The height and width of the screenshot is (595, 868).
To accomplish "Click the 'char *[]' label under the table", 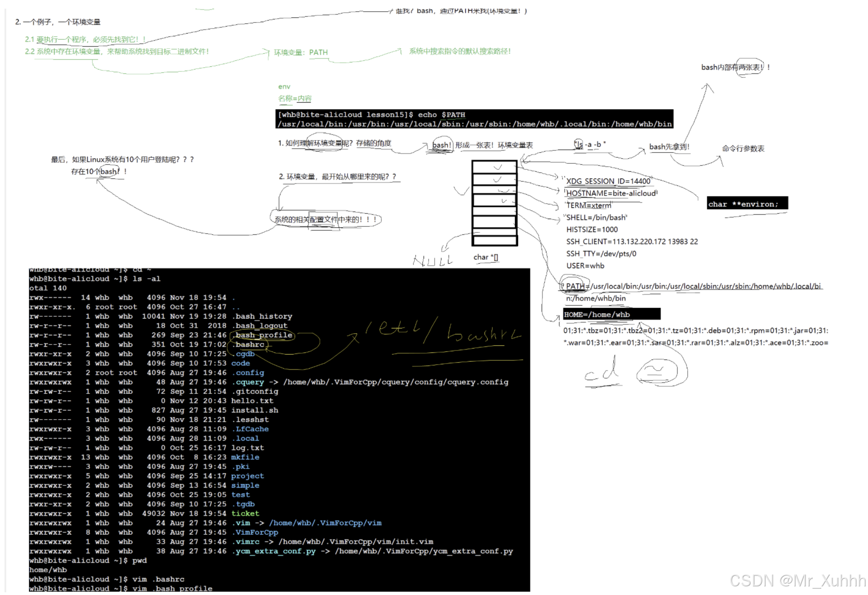I will pos(486,257).
